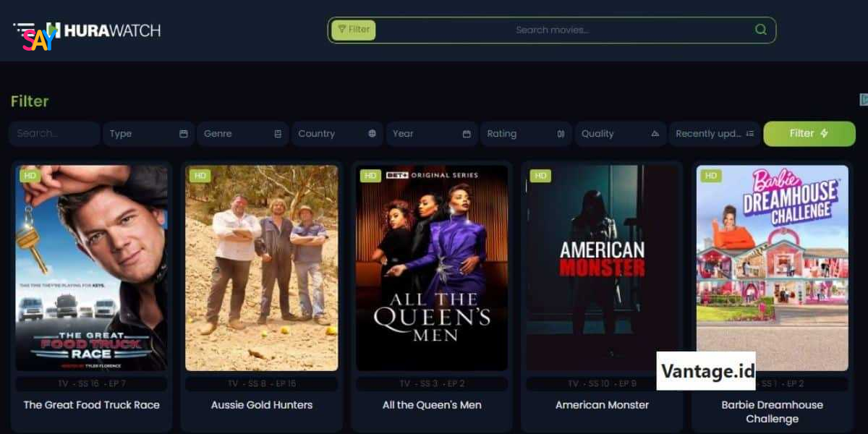Open the hamburger menu icon near logo
868x434 pixels.
(x=24, y=30)
